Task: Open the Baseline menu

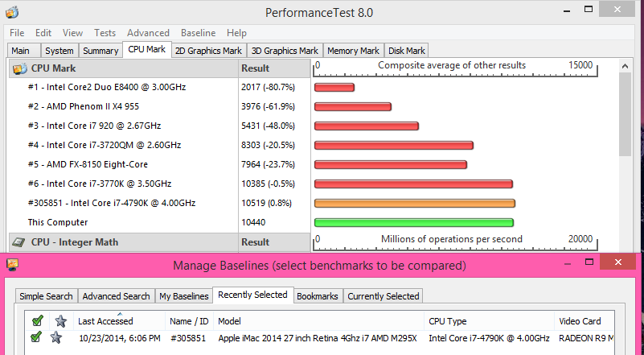Action: (198, 33)
